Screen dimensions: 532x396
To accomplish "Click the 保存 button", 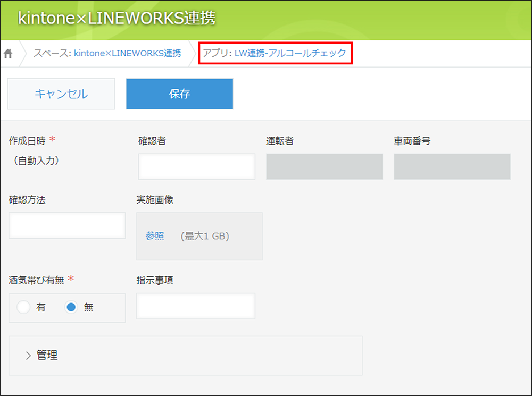I will tap(179, 94).
